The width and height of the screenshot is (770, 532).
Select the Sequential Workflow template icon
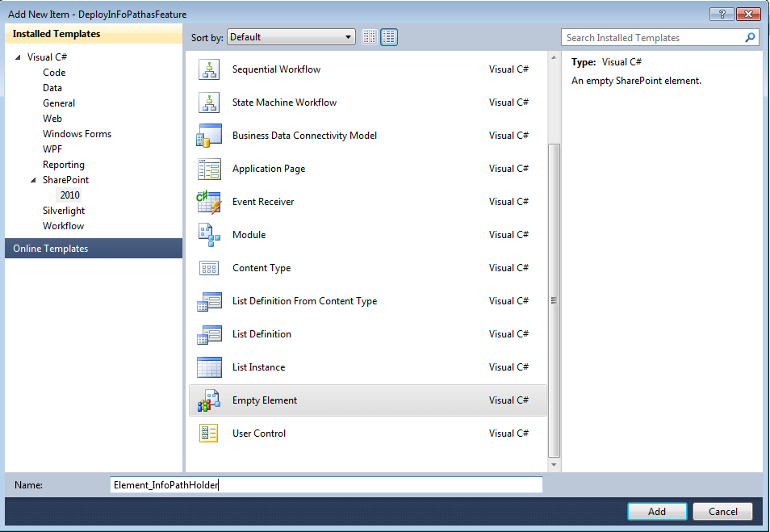pyautogui.click(x=209, y=69)
